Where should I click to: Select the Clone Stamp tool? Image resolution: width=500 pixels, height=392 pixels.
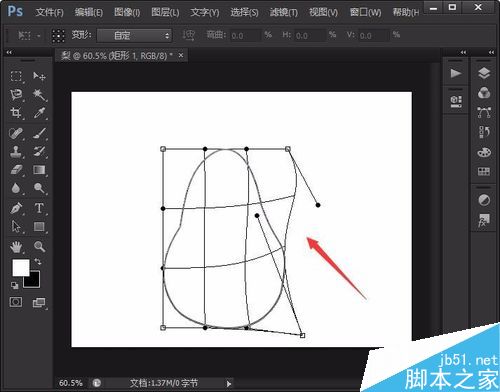point(16,152)
